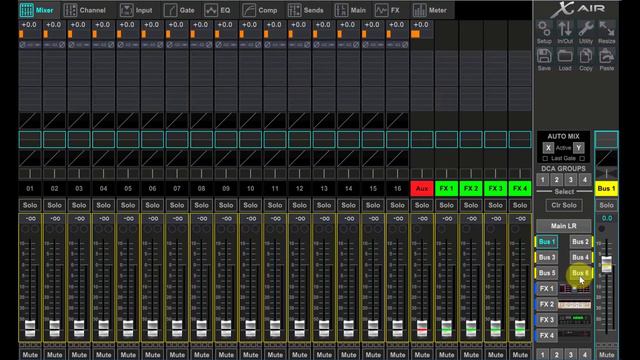Open the Meter tab
Image resolution: width=640 pixels, height=360 pixels.
click(430, 10)
